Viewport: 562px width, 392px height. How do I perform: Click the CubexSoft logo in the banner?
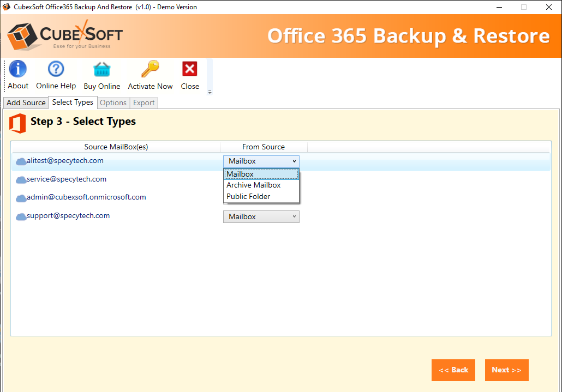(x=65, y=36)
